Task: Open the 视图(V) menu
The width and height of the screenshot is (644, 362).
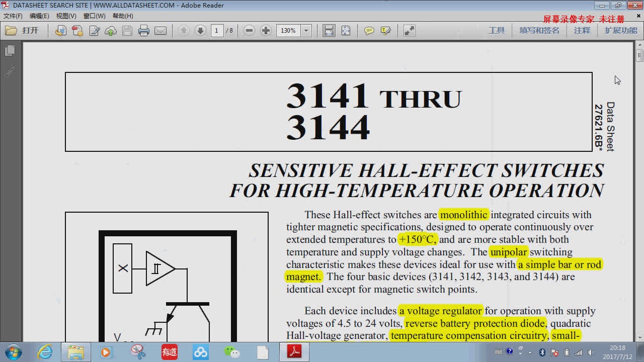Action: click(x=66, y=16)
